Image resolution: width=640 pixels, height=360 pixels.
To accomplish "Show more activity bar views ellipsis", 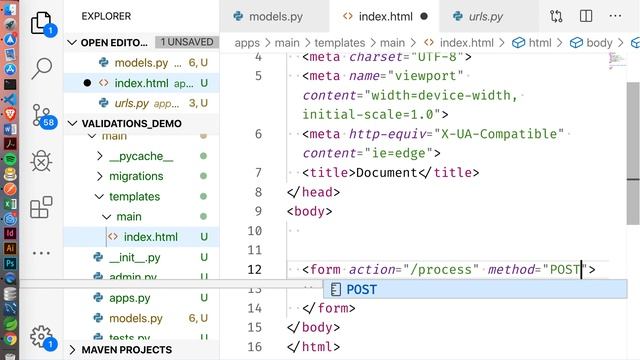I will coord(41,253).
